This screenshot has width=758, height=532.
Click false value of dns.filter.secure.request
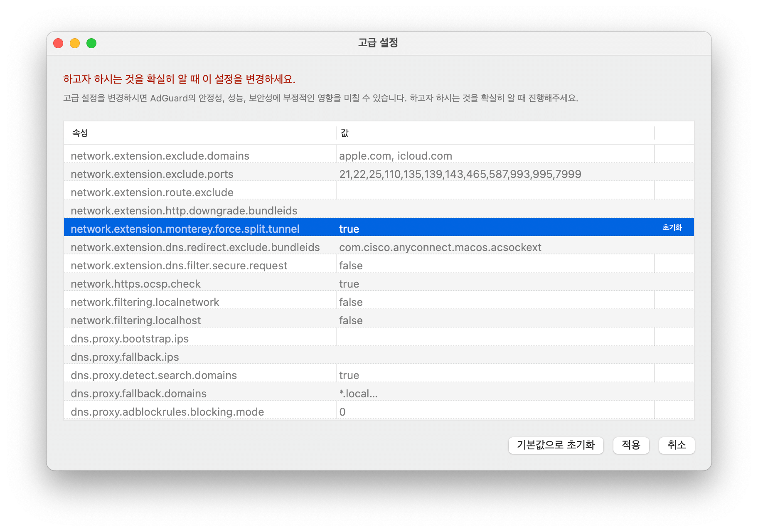pyautogui.click(x=351, y=266)
